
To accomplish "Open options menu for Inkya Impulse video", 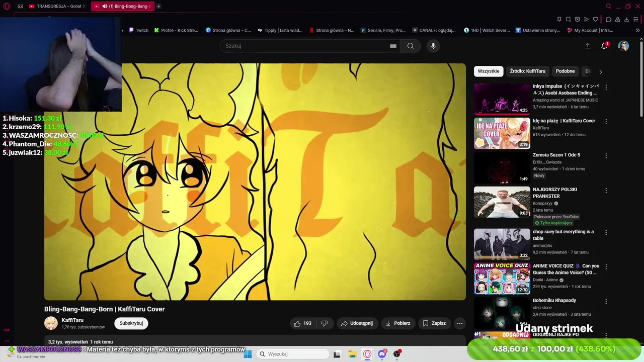I will [x=606, y=87].
